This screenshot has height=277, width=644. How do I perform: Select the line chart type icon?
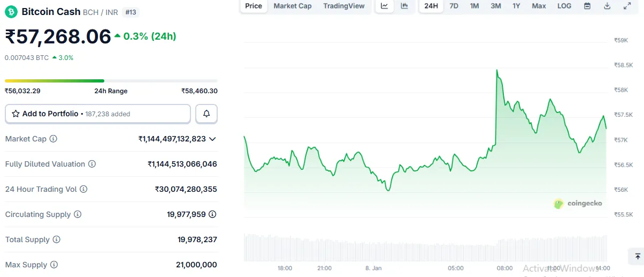point(385,6)
